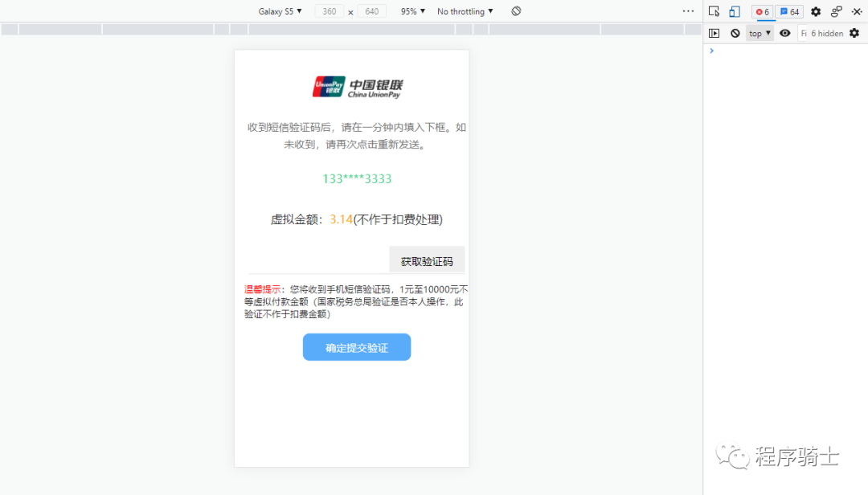Create a live expression via the eye icon

(x=785, y=32)
